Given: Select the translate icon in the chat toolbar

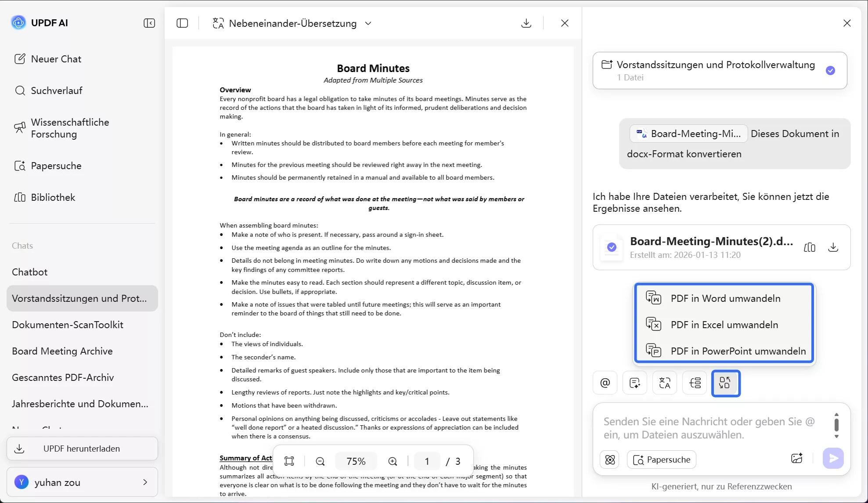Looking at the screenshot, I should pos(665,383).
